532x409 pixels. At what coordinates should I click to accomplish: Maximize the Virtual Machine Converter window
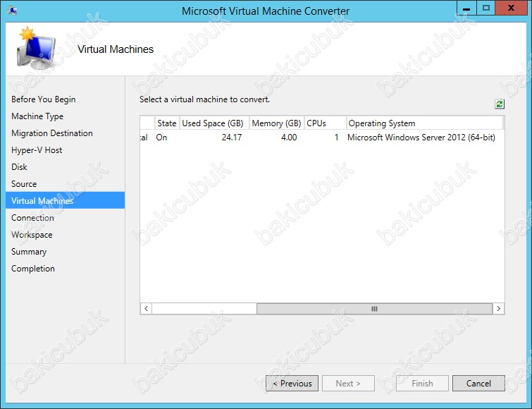486,8
